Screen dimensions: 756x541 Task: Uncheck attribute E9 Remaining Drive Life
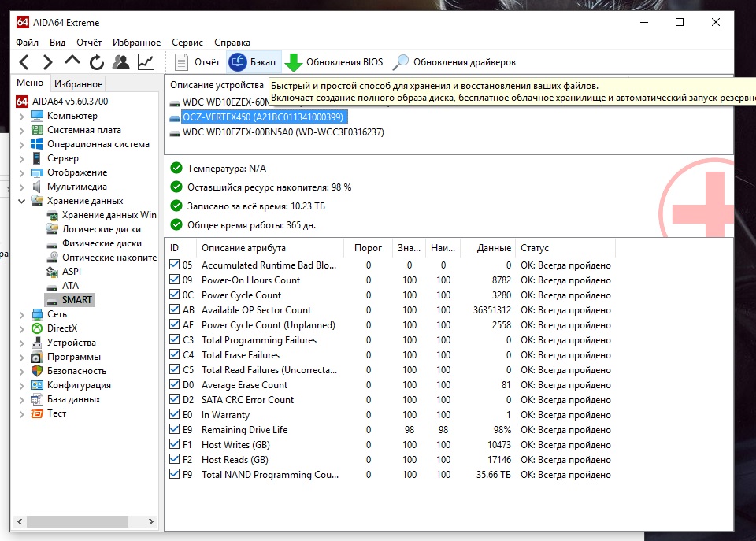pos(175,429)
